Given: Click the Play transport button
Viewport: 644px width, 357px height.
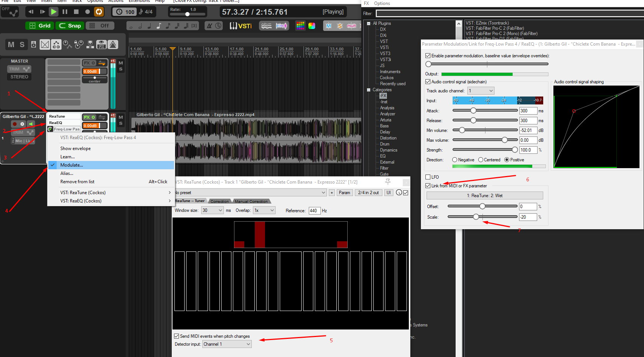Looking at the screenshot, I should coord(54,12).
